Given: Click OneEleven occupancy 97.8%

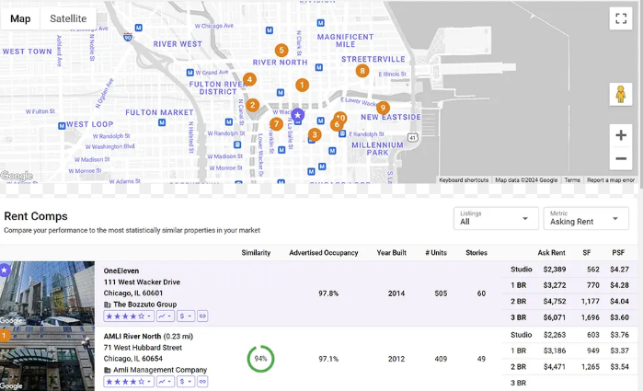Looking at the screenshot, I should [328, 294].
